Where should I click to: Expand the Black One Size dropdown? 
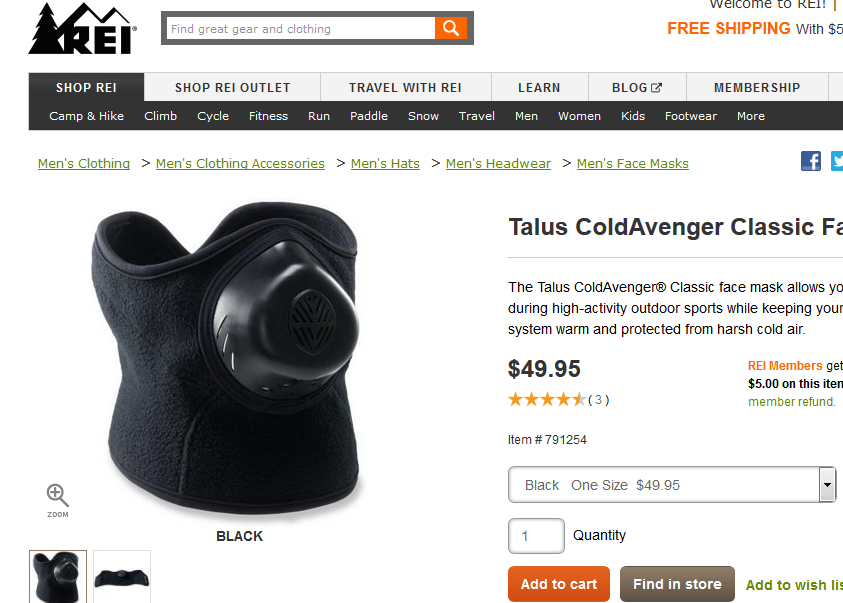(x=672, y=485)
